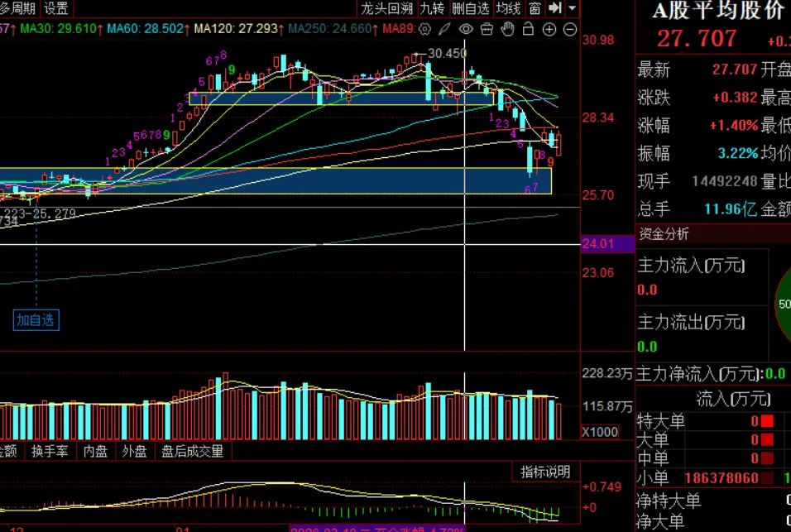
Task: Switch to 内盘 tab
Action: (95, 451)
